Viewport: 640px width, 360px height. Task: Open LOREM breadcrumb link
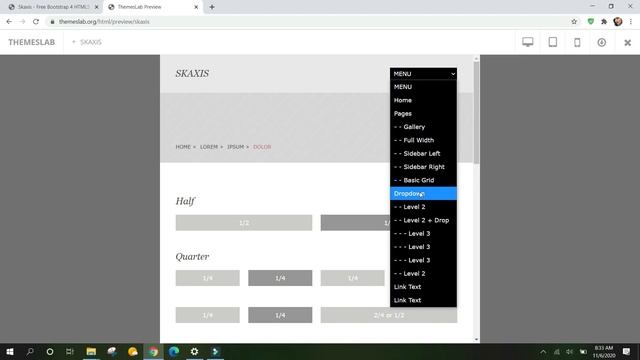pos(209,147)
